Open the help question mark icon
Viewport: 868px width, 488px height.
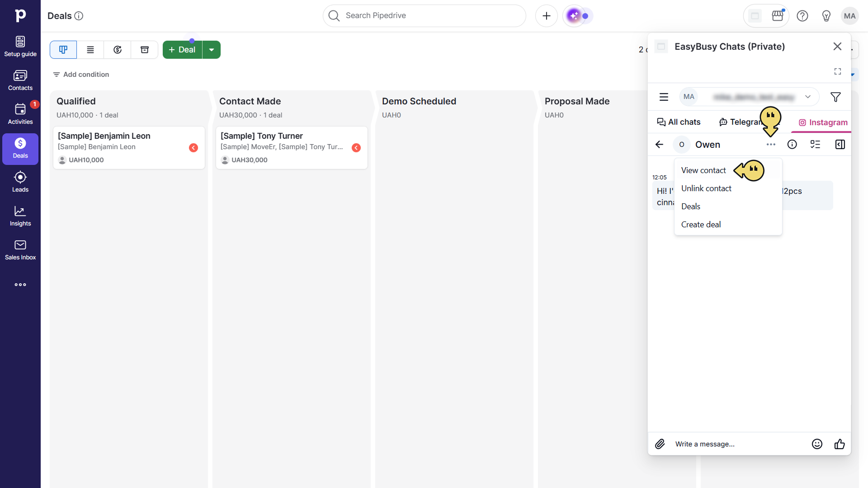pos(802,16)
